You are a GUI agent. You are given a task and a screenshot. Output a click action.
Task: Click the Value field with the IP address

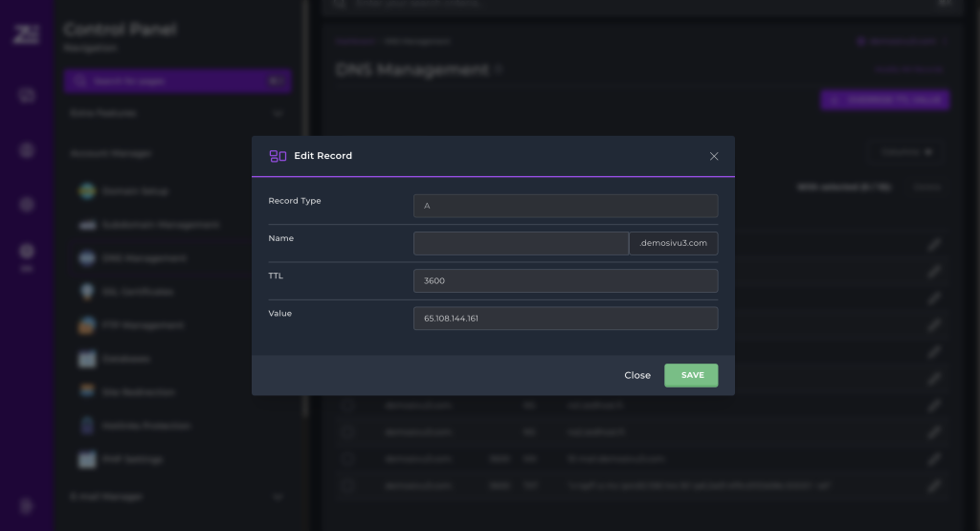click(x=566, y=319)
